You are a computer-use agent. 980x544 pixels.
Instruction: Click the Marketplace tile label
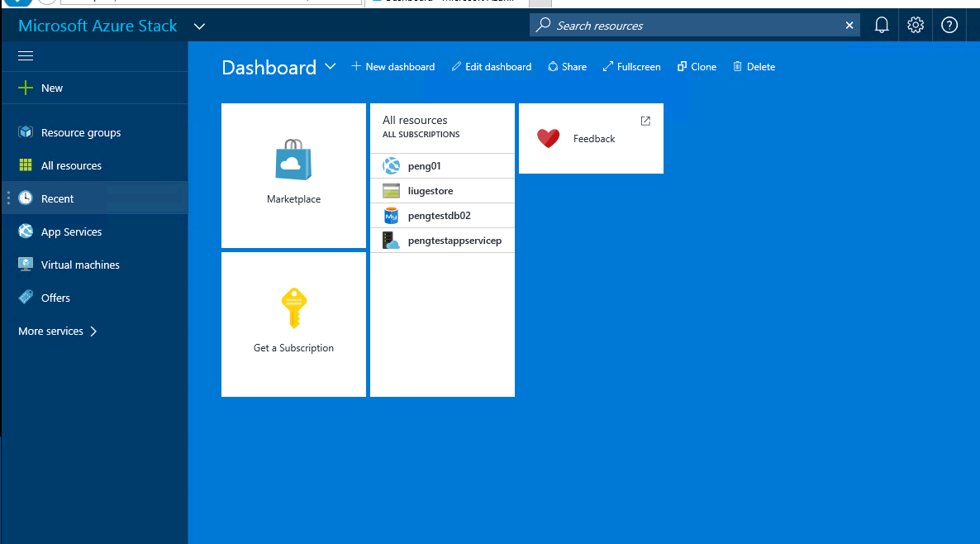(x=293, y=199)
